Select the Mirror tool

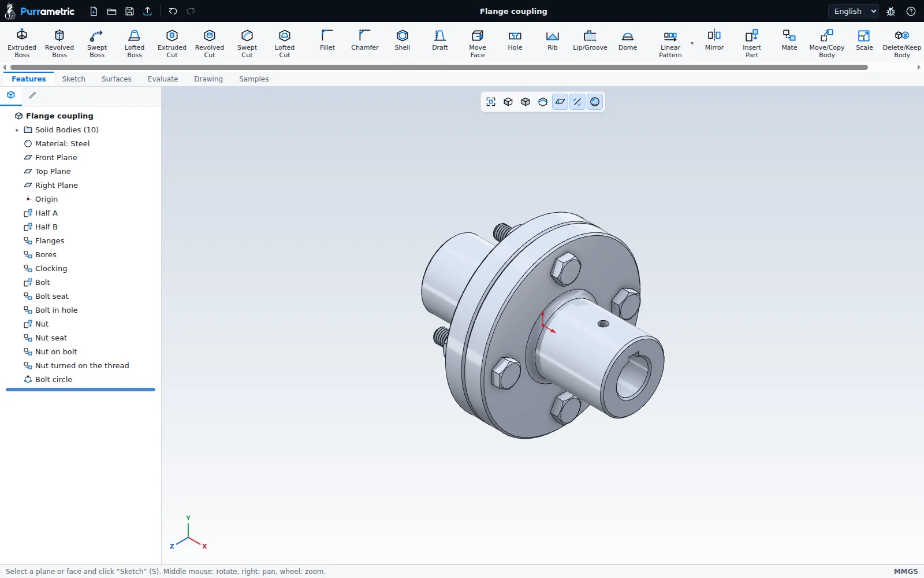[x=714, y=40]
